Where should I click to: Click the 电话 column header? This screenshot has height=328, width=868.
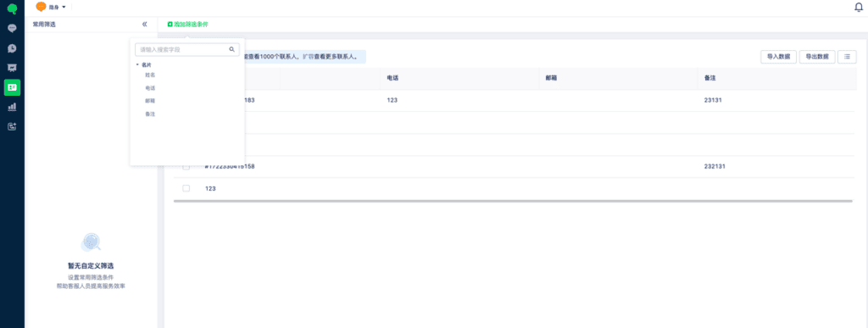coord(392,79)
